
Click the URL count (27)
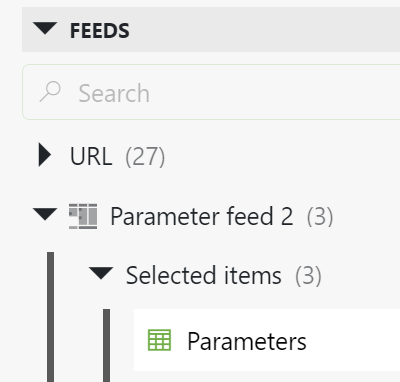pyautogui.click(x=145, y=156)
